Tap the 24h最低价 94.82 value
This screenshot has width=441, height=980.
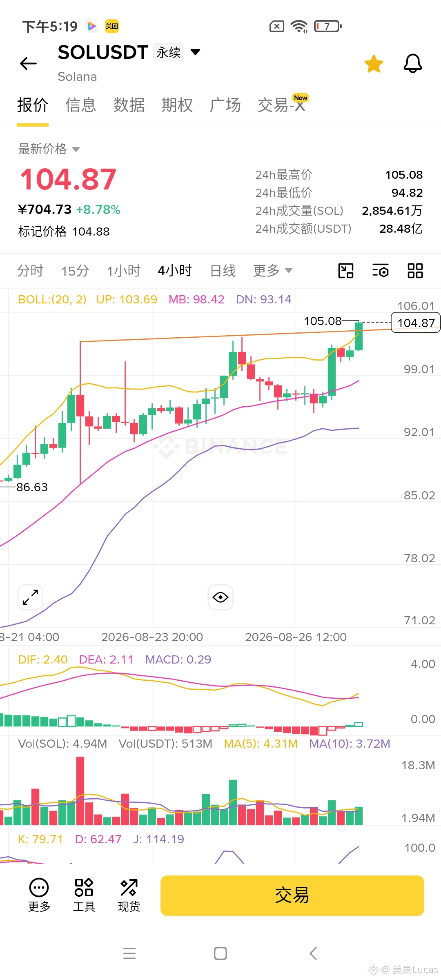pyautogui.click(x=407, y=193)
